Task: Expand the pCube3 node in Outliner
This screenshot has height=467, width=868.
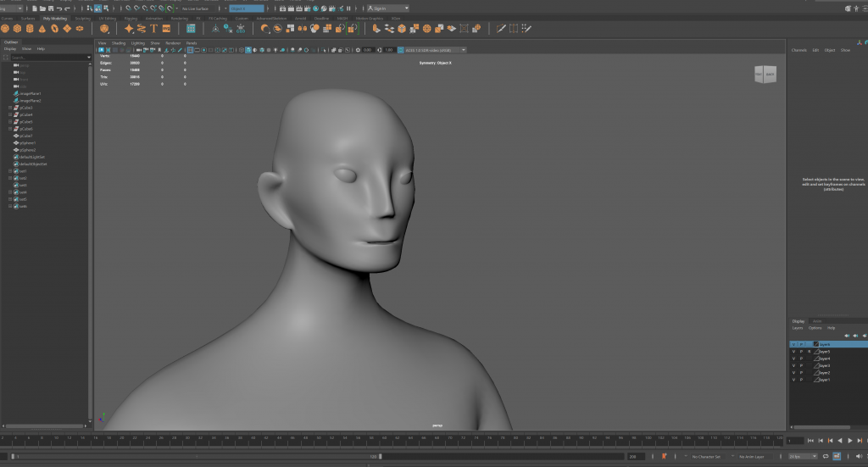Action: (10, 108)
